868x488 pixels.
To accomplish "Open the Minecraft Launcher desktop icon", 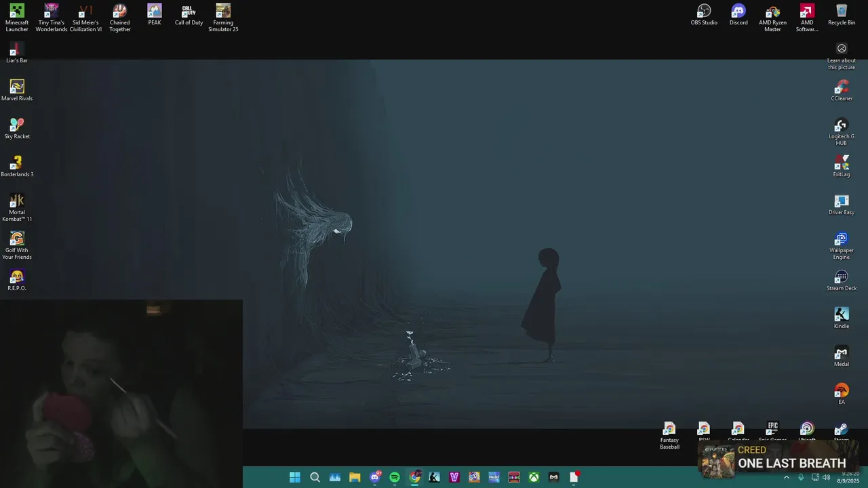I will coord(17,18).
